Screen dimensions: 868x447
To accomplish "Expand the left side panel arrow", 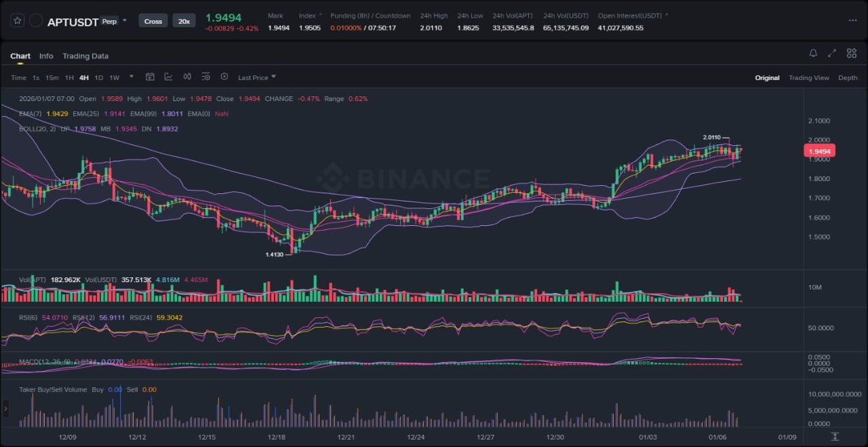I will (x=6, y=408).
